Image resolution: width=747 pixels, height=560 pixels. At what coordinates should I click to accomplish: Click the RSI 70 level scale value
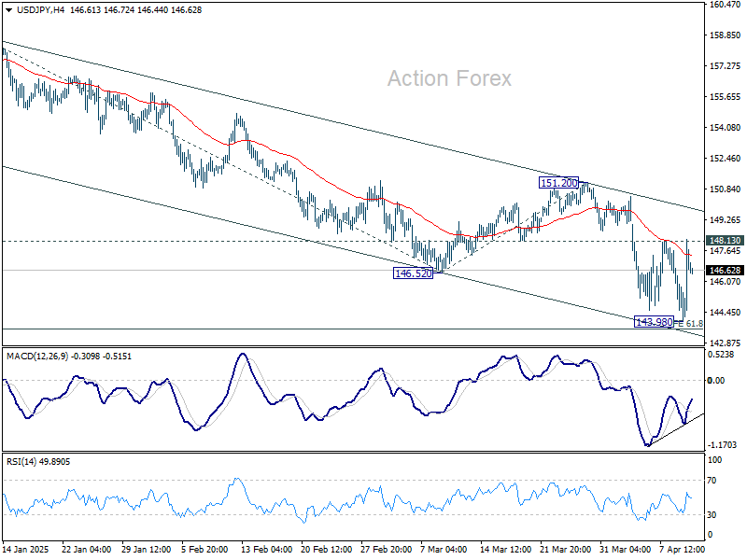click(x=712, y=481)
